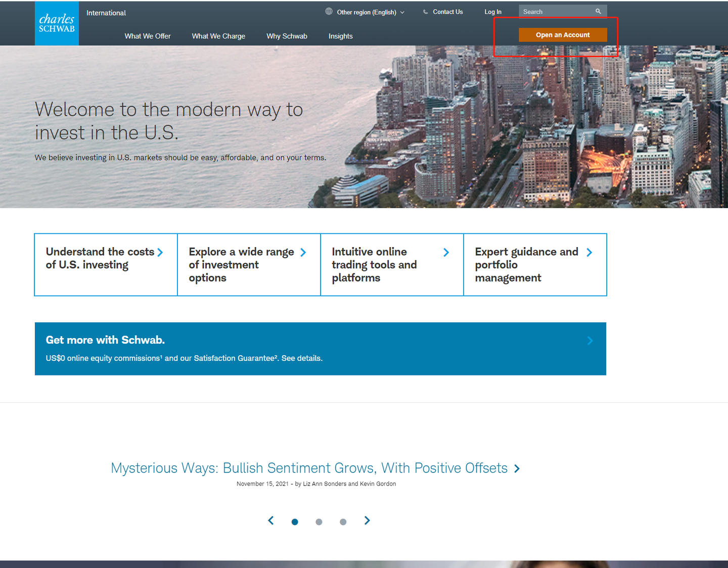Screen dimensions: 728x568
Task: Open the Contact Us link
Action: pos(447,12)
